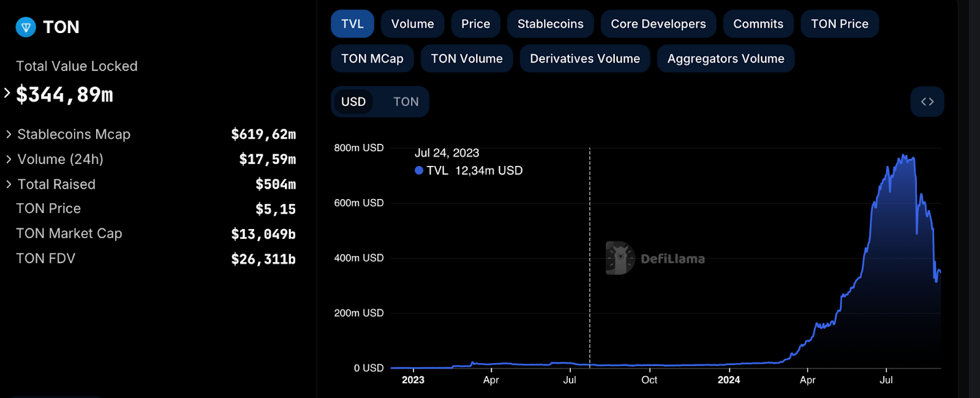The image size is (980, 398).
Task: Click the TON logo icon
Action: tap(26, 27)
